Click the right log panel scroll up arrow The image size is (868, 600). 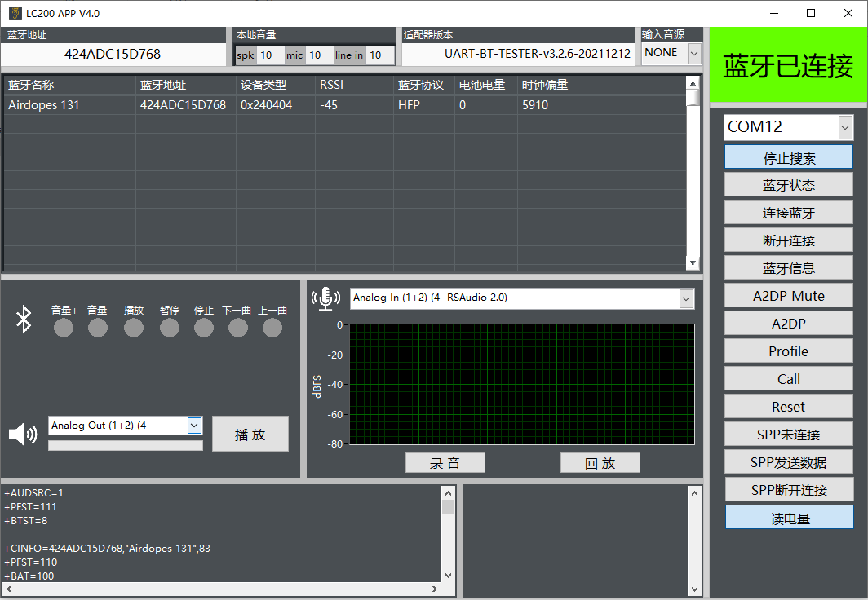click(694, 492)
